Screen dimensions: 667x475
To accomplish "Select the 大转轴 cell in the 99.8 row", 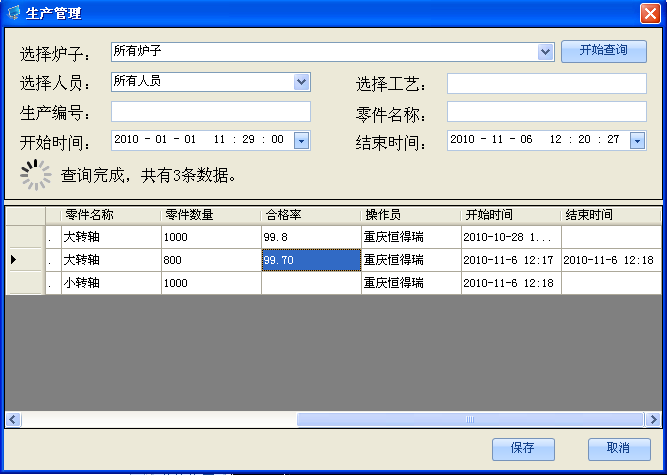I will (x=111, y=237).
